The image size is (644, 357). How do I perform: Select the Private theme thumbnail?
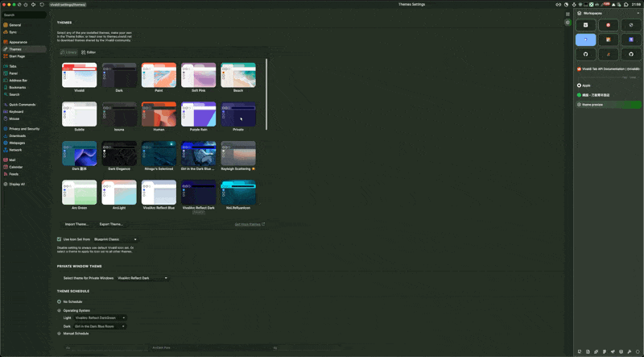(238, 114)
